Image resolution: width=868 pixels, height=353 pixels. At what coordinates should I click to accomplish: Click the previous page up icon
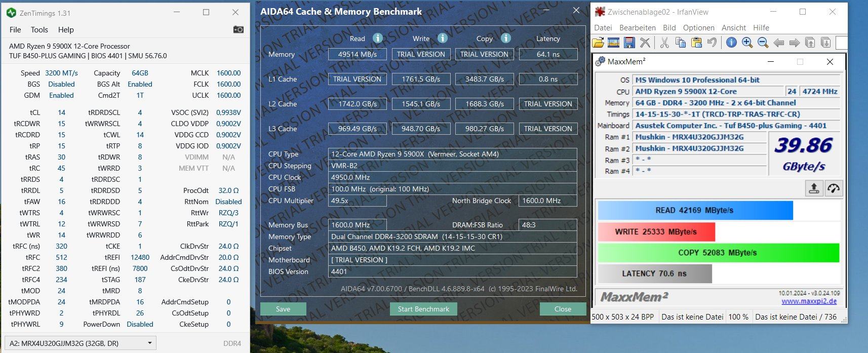coord(810,43)
